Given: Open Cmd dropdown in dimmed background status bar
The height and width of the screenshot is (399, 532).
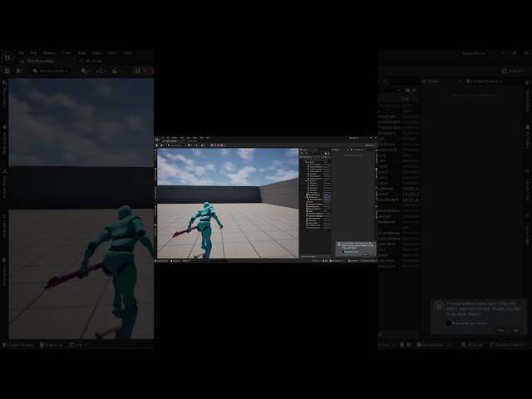Looking at the screenshot, I should 77,345.
